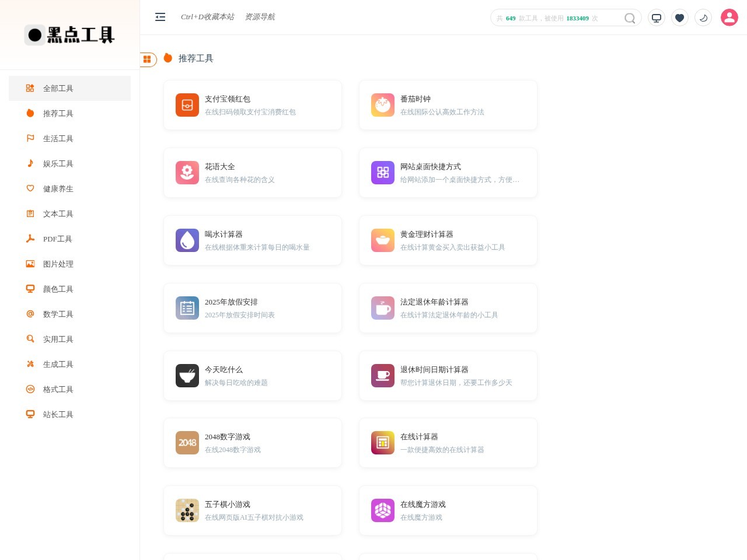Click the 在线计算器 calculator icon

383,443
